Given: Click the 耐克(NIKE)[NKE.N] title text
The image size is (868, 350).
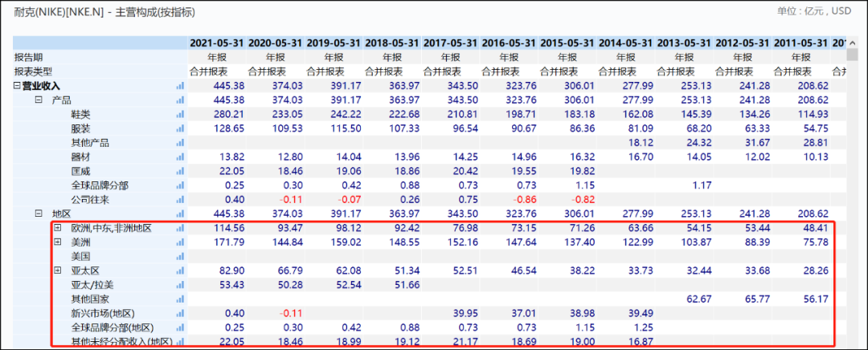Looking at the screenshot, I should pos(61,11).
